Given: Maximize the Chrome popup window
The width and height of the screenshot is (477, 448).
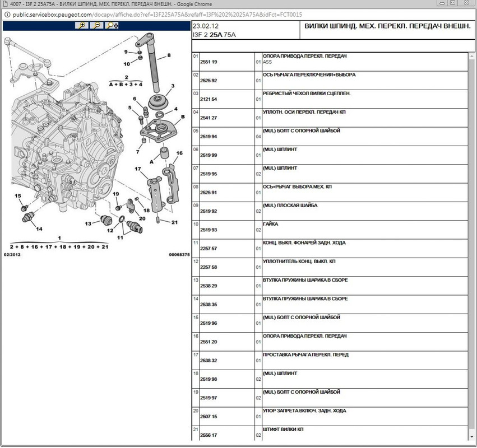Looking at the screenshot, I should [x=453, y=3].
